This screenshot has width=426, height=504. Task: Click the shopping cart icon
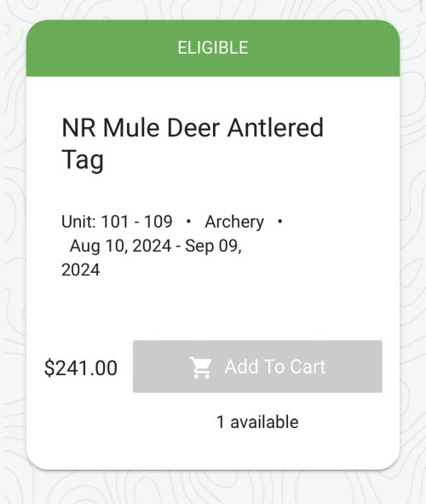click(200, 367)
